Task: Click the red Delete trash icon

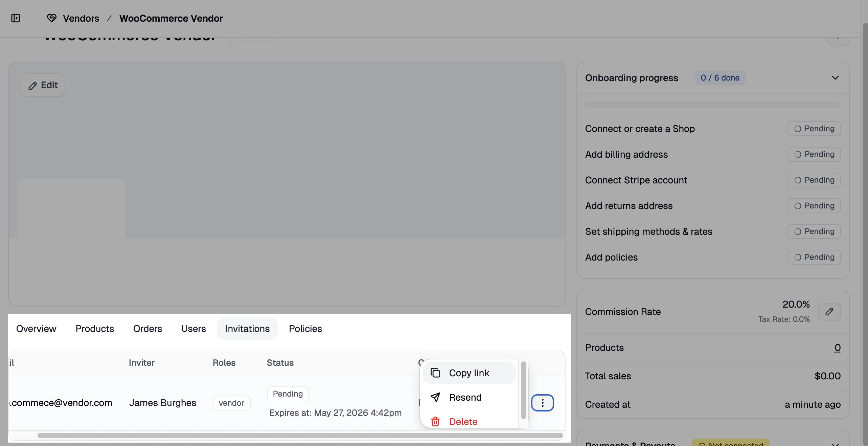Action: 435,422
